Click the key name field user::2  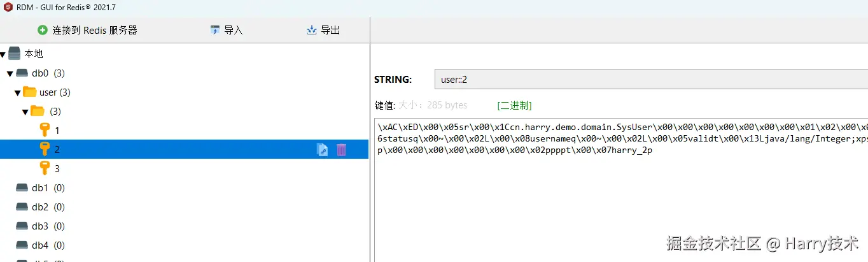click(636, 80)
